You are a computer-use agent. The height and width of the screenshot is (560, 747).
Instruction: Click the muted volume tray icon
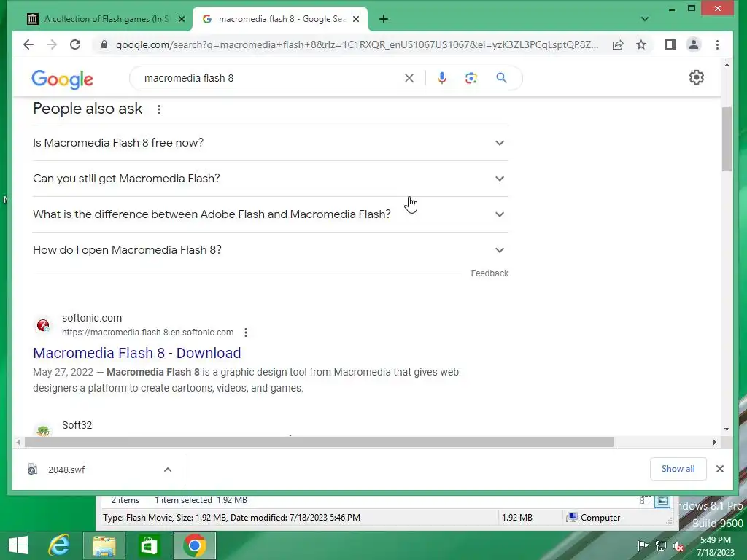coord(678,546)
